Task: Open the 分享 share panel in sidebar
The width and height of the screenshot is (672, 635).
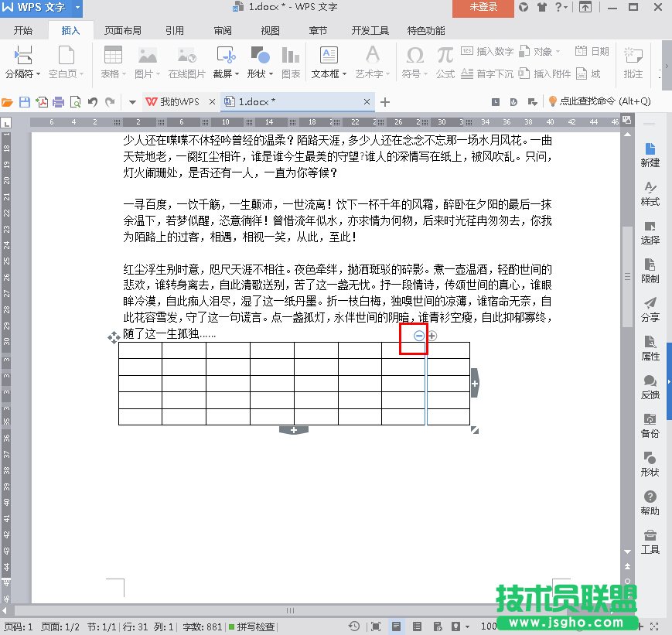Action: [x=650, y=309]
